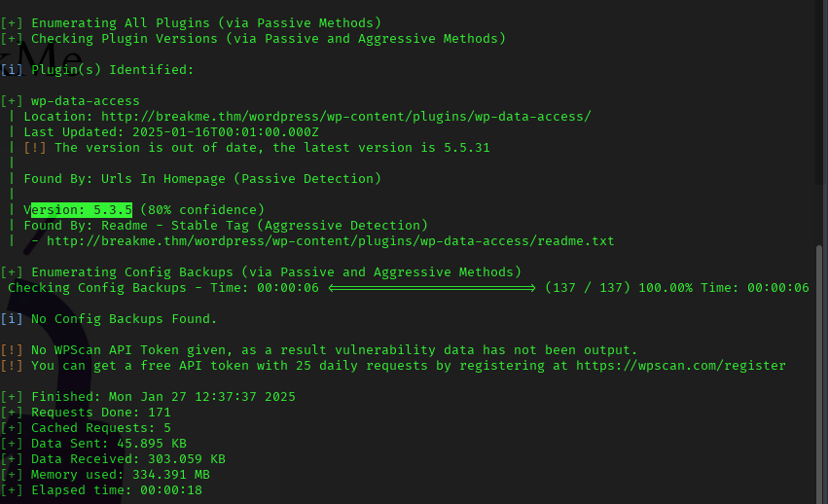
Task: Click the Requests Done: 171 line
Action: [101, 413]
